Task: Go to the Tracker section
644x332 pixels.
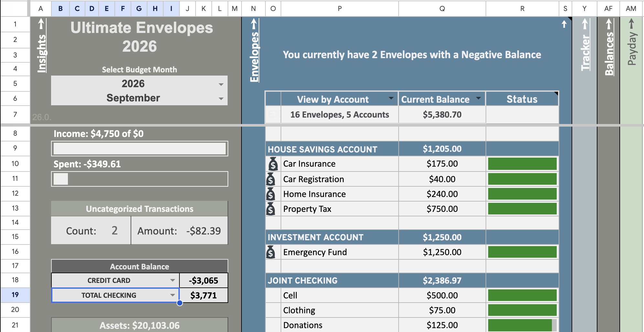Action: pos(585,53)
